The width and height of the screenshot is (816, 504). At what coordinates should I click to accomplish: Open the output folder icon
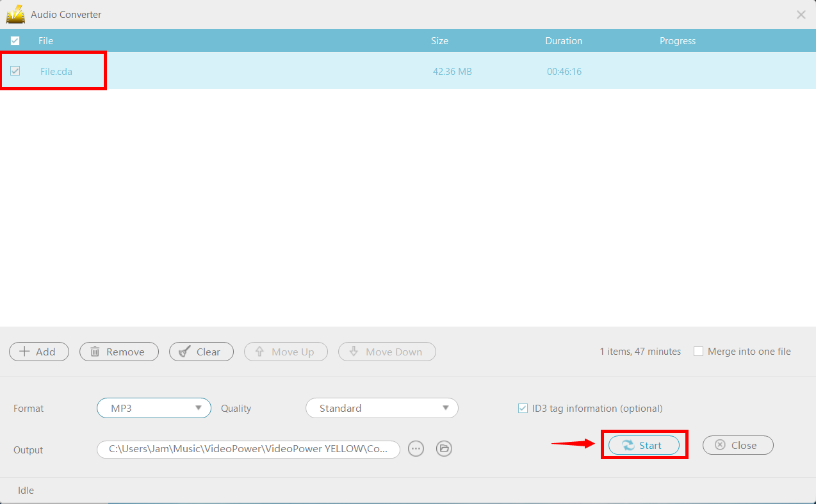point(444,448)
